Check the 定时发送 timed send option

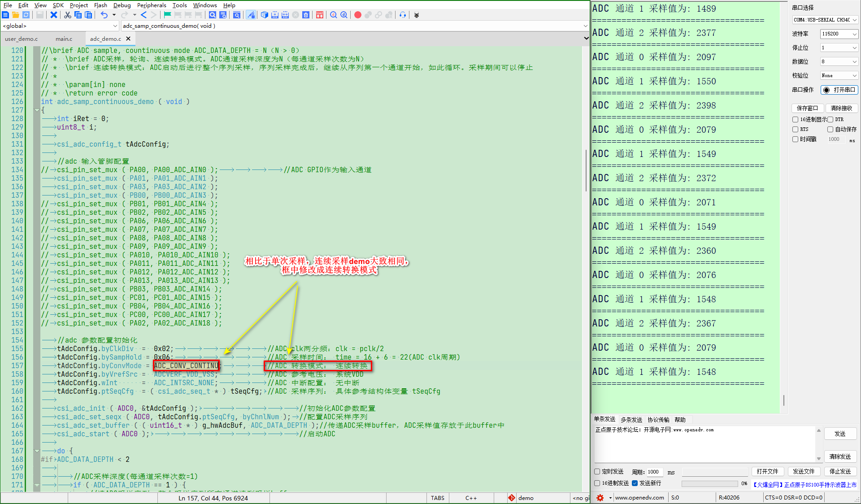click(x=597, y=472)
